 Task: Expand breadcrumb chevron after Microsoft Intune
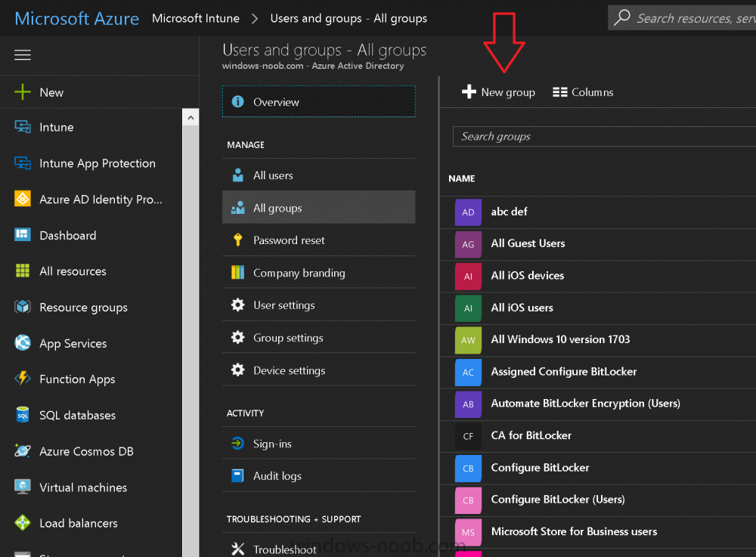click(x=255, y=18)
